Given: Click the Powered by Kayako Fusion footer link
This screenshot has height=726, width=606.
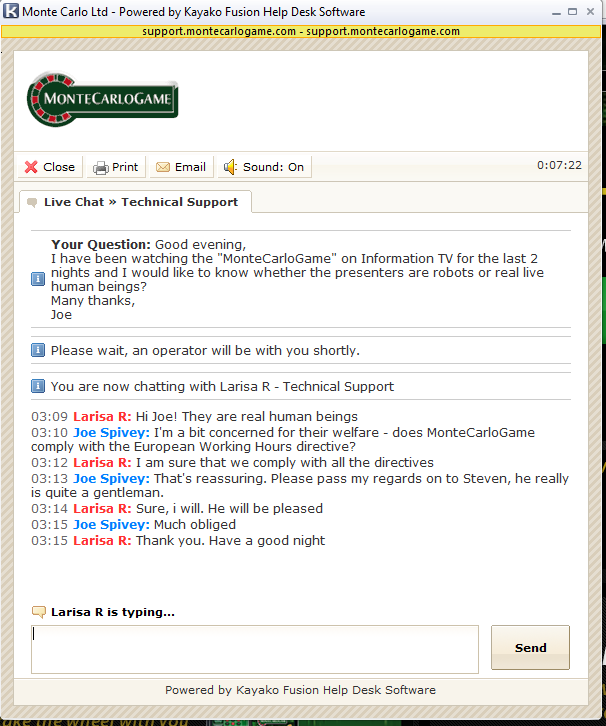Looking at the screenshot, I should [300, 690].
